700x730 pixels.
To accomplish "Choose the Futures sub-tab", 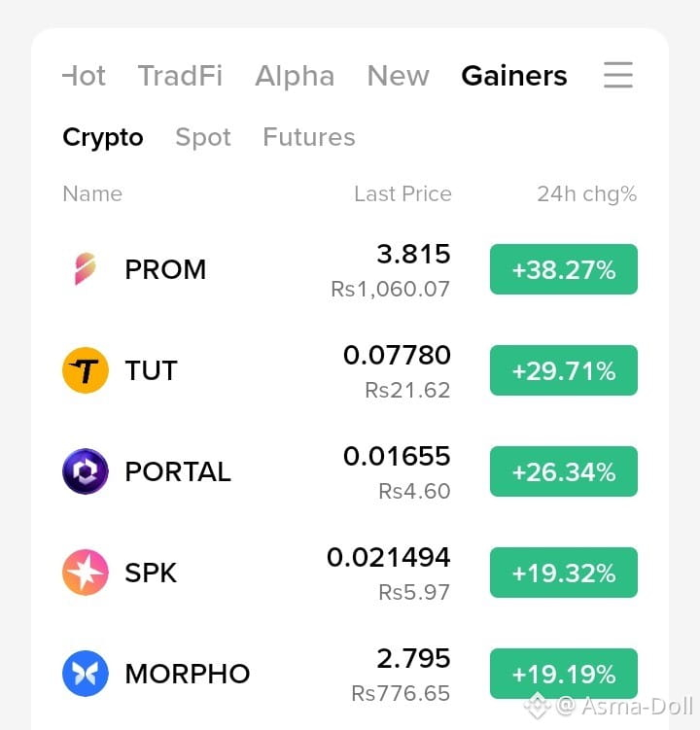I will pos(309,137).
